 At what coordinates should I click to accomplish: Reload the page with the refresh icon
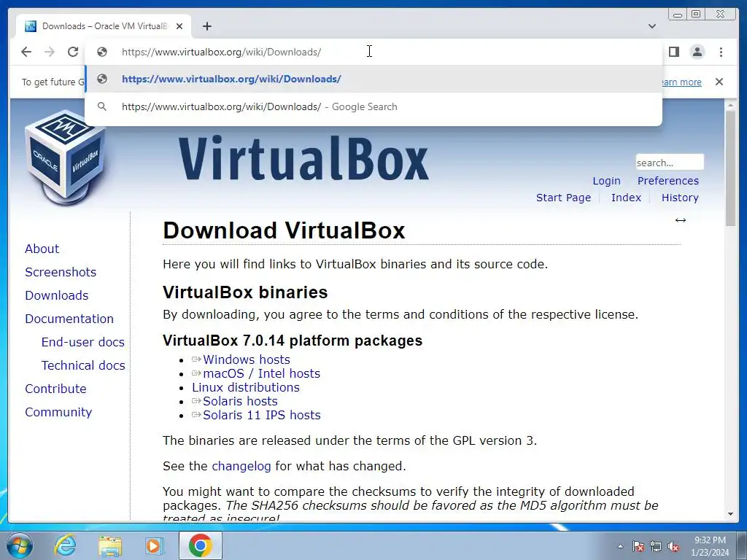72,52
